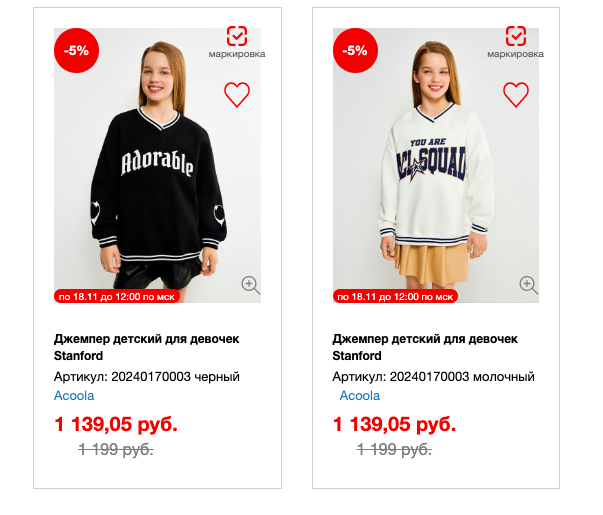
Task: Click promo deadline label on white jumper
Action: 397,297
